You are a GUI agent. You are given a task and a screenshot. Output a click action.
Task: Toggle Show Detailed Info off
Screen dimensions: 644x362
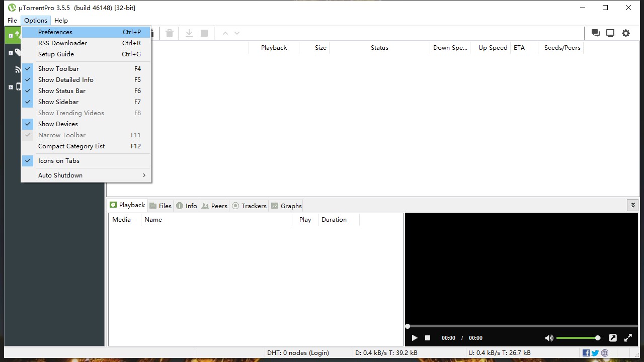coord(86,79)
